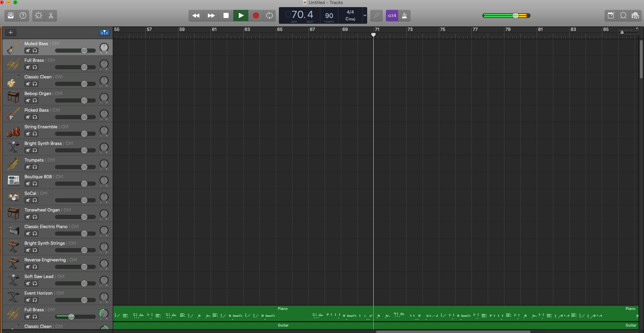Select the Muted Bass track icon
This screenshot has height=333, width=644.
pyautogui.click(x=13, y=48)
